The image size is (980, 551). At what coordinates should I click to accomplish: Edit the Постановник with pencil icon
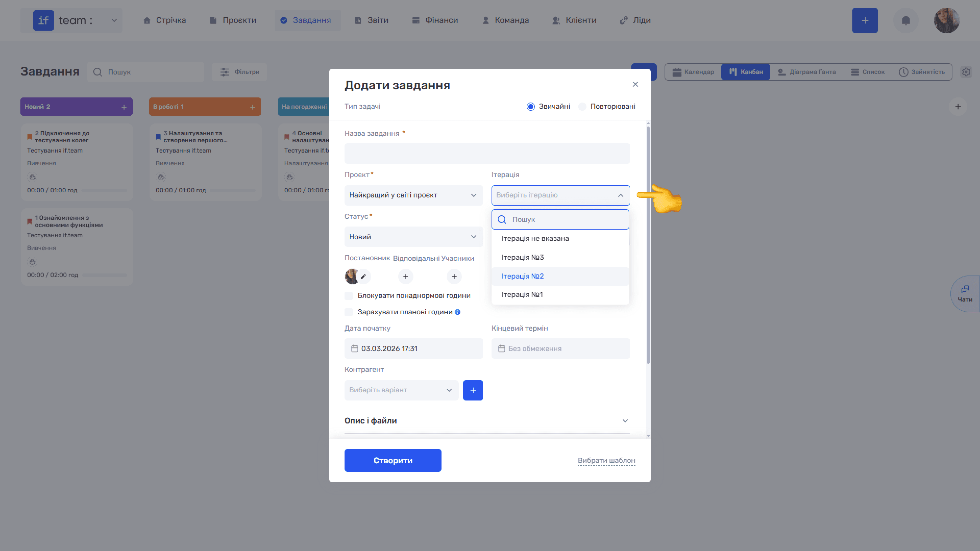pyautogui.click(x=364, y=277)
